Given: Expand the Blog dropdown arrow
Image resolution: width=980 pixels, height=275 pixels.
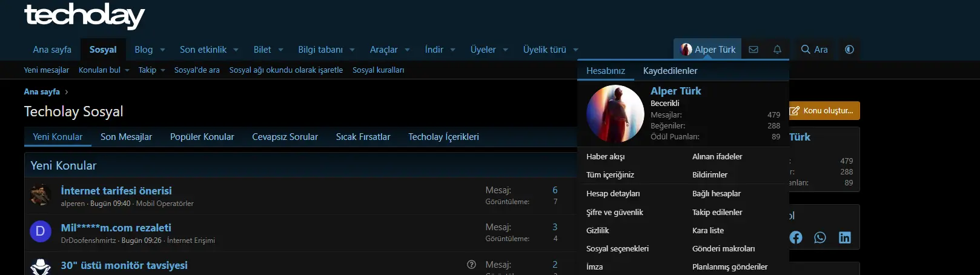Looking at the screenshot, I should (x=162, y=50).
